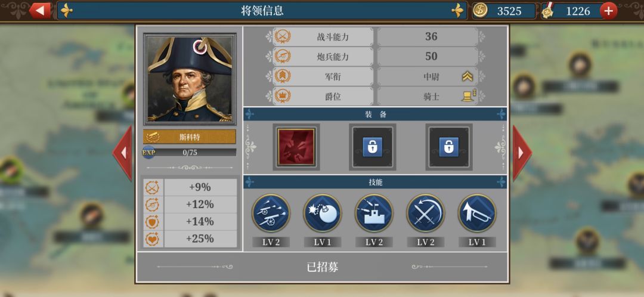The image size is (644, 297).
Task: Show next general with right red arrow
Action: coord(522,153)
